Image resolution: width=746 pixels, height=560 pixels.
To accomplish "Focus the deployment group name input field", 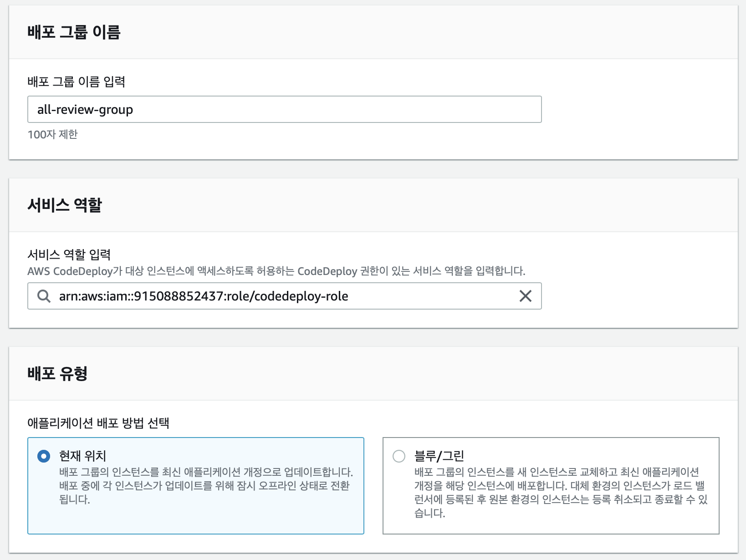I will click(x=285, y=109).
